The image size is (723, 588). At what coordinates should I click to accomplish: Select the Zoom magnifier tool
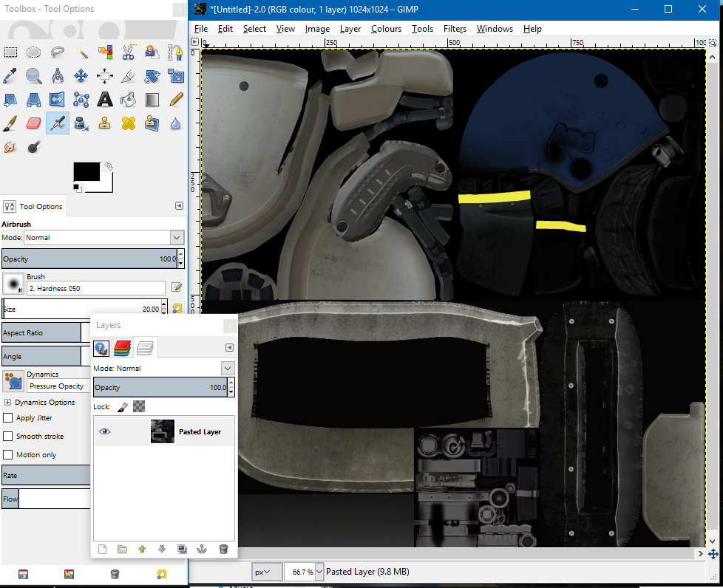click(34, 75)
